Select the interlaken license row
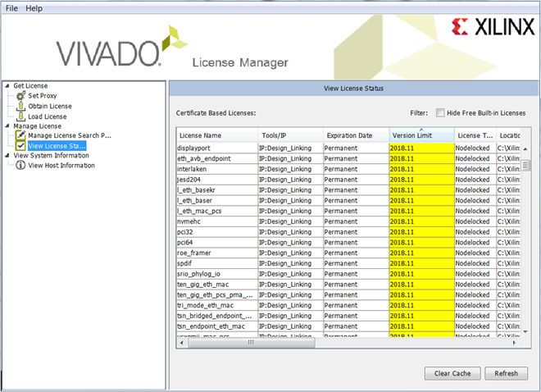541x392 pixels. (348, 169)
